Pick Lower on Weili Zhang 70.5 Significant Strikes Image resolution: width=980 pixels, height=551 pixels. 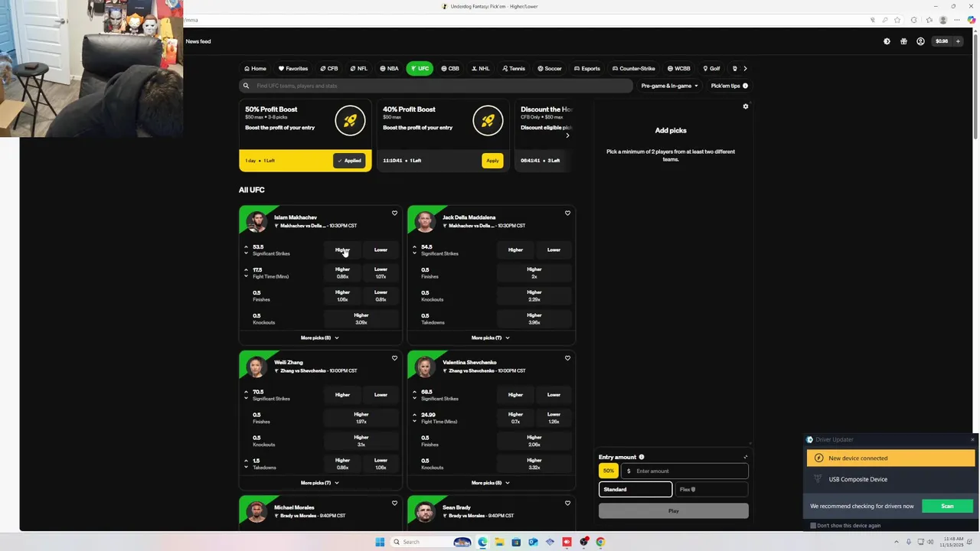[x=381, y=395]
